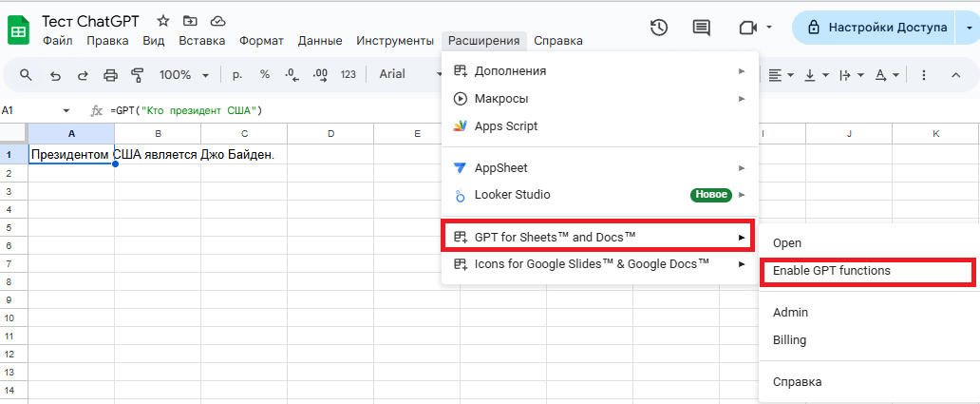Open the Данные menu
The width and height of the screenshot is (980, 404).
320,41
